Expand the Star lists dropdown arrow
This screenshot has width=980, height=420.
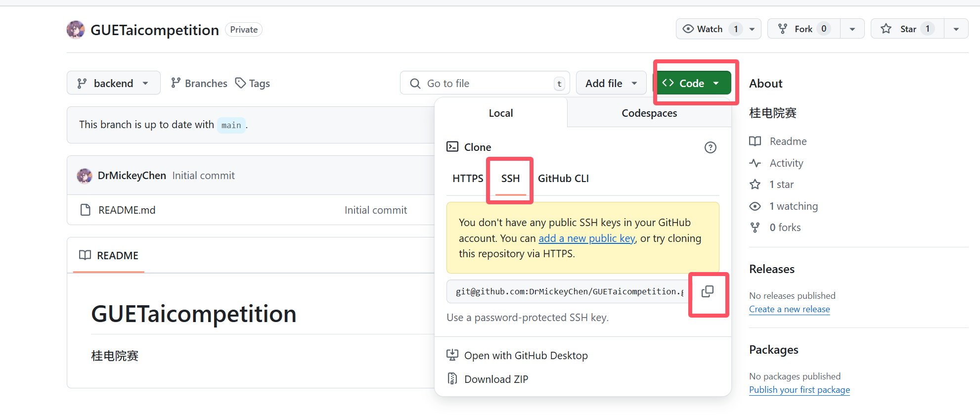956,29
